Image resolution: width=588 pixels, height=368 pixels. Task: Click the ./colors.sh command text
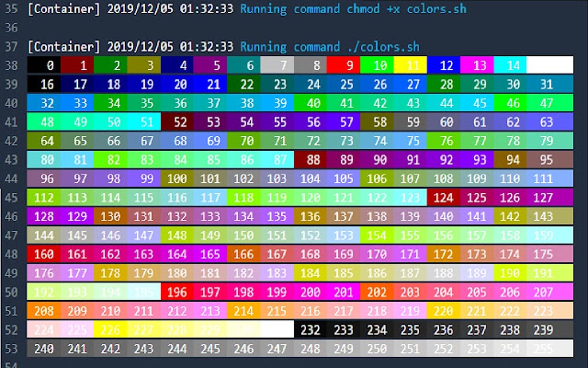point(383,46)
